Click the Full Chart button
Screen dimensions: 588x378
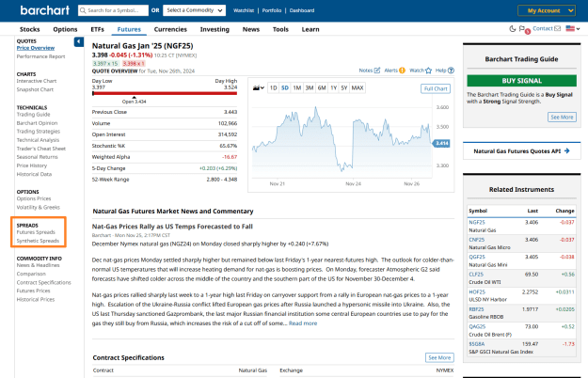coord(436,88)
